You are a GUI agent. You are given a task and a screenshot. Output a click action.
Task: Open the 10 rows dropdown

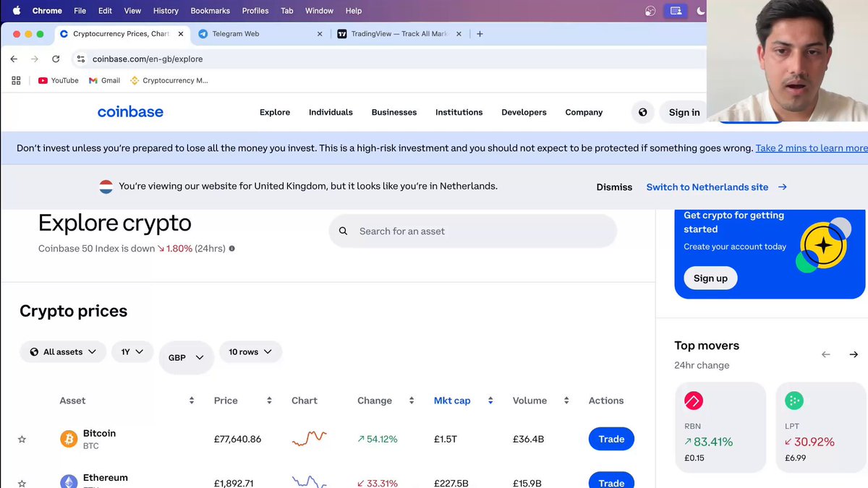pos(250,352)
